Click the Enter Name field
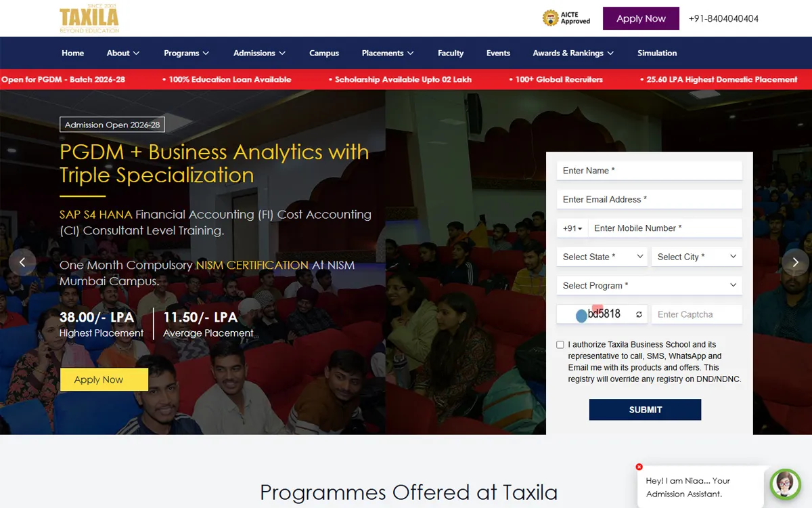812x508 pixels. 650,171
